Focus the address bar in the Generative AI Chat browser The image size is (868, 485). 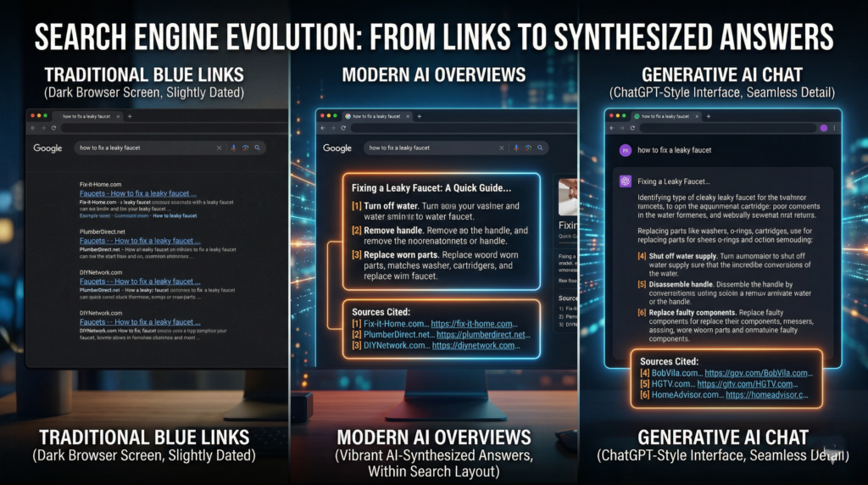click(x=728, y=128)
